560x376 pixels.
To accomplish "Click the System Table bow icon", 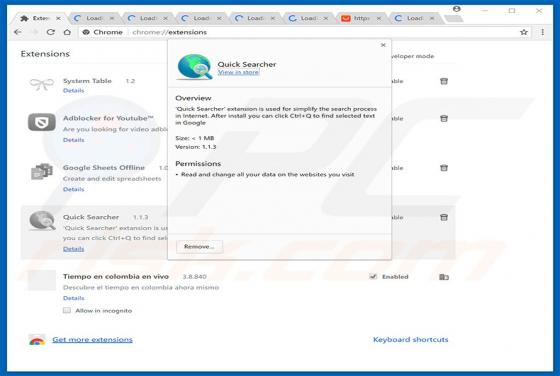I will click(x=42, y=84).
